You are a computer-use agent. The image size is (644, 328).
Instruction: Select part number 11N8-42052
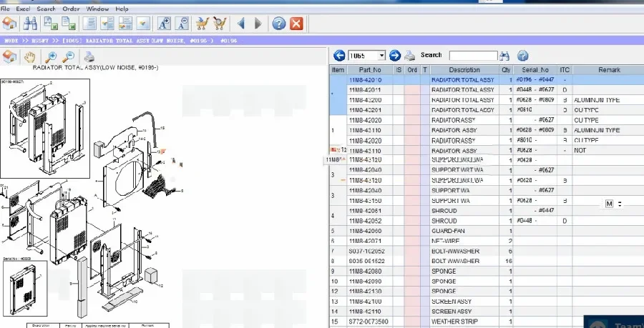tap(365, 221)
